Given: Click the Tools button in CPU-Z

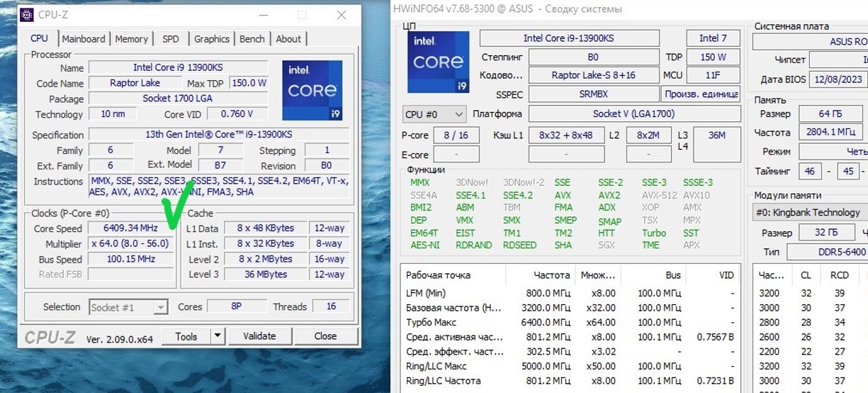Looking at the screenshot, I should 186,336.
